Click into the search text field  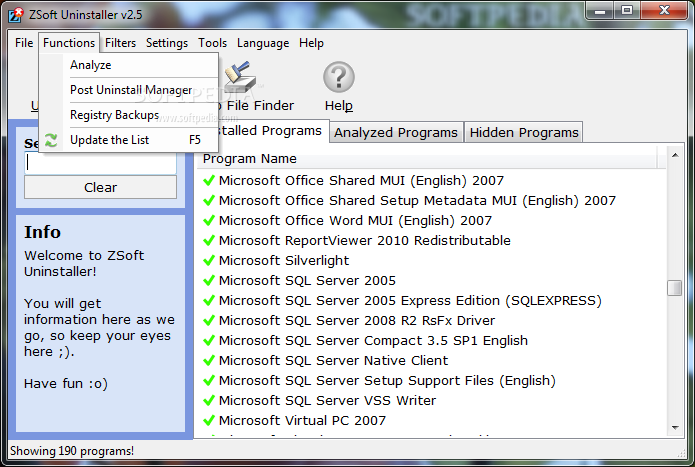tap(100, 163)
